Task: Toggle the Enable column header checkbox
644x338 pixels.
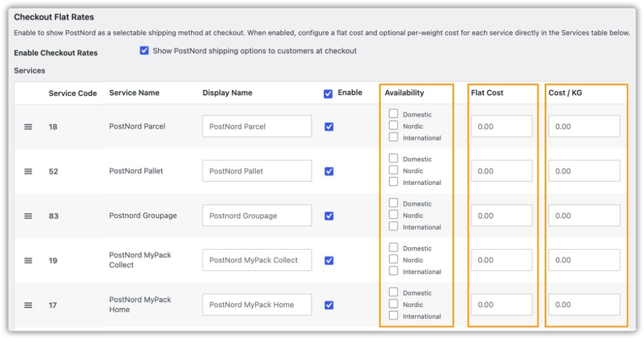Action: [x=328, y=94]
